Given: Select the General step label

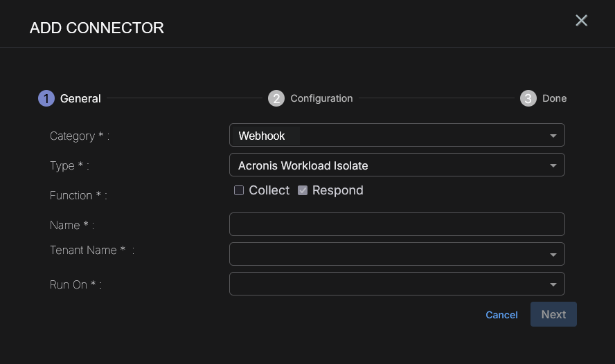Looking at the screenshot, I should click(80, 98).
